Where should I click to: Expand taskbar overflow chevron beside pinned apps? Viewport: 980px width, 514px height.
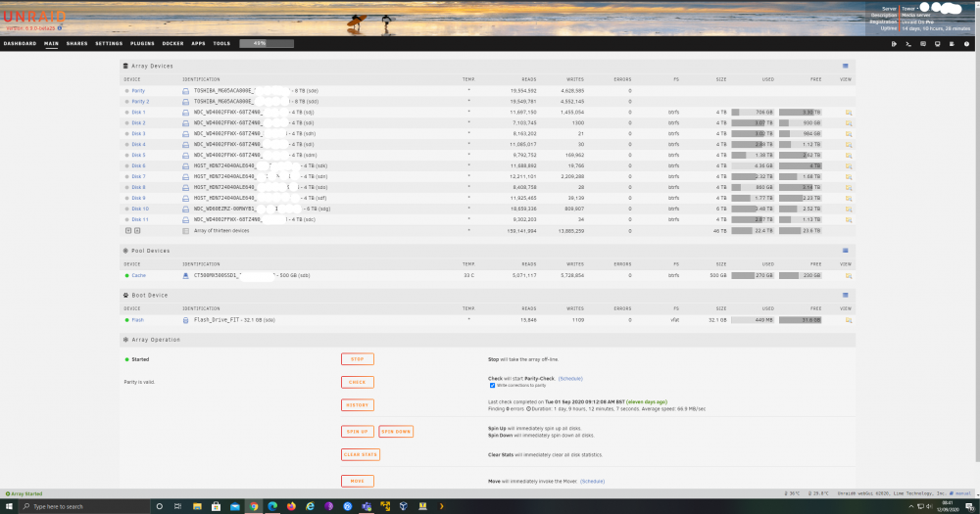click(441, 506)
